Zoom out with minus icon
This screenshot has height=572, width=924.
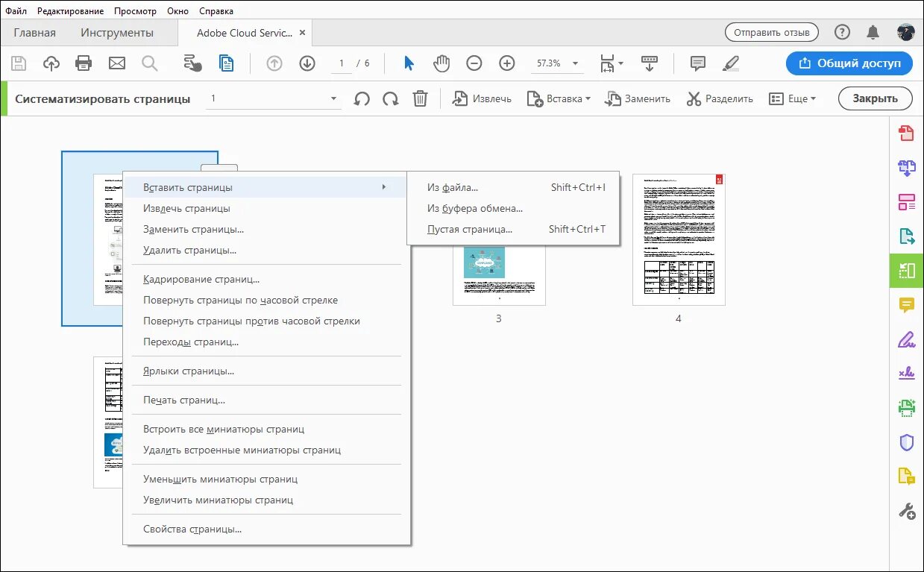pos(474,63)
